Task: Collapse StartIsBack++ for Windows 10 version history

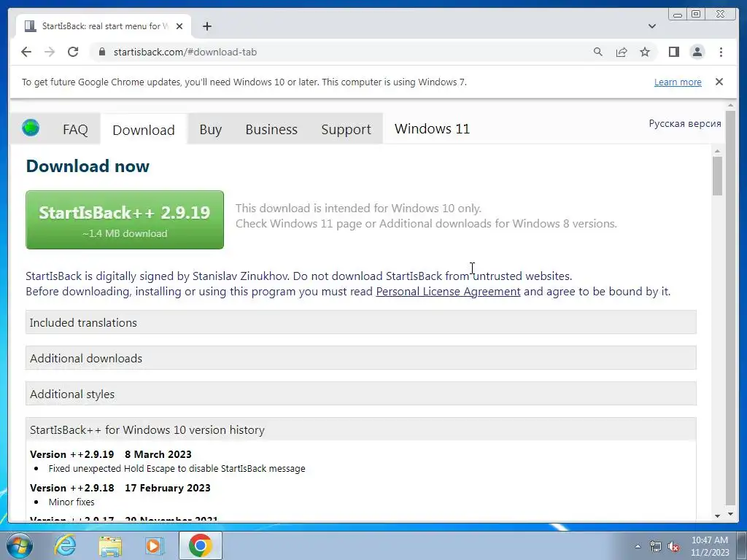Action: pos(360,429)
